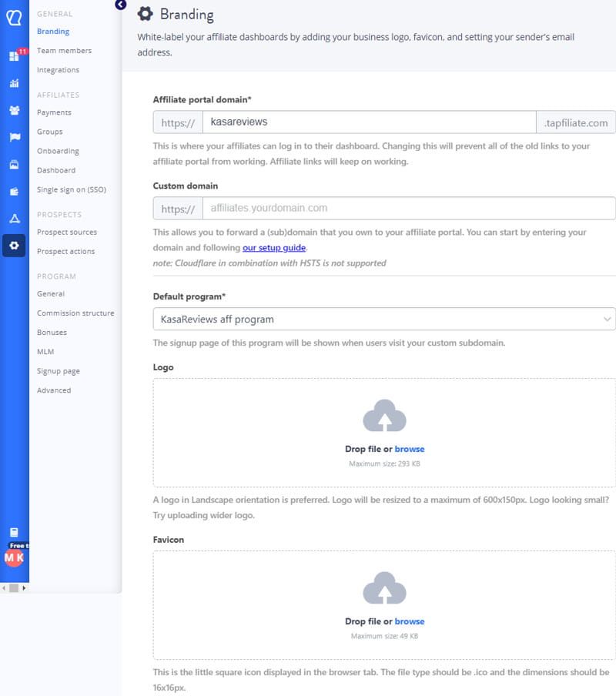Open Single sign on (SSO) settings
The width and height of the screenshot is (616, 696).
tap(72, 189)
